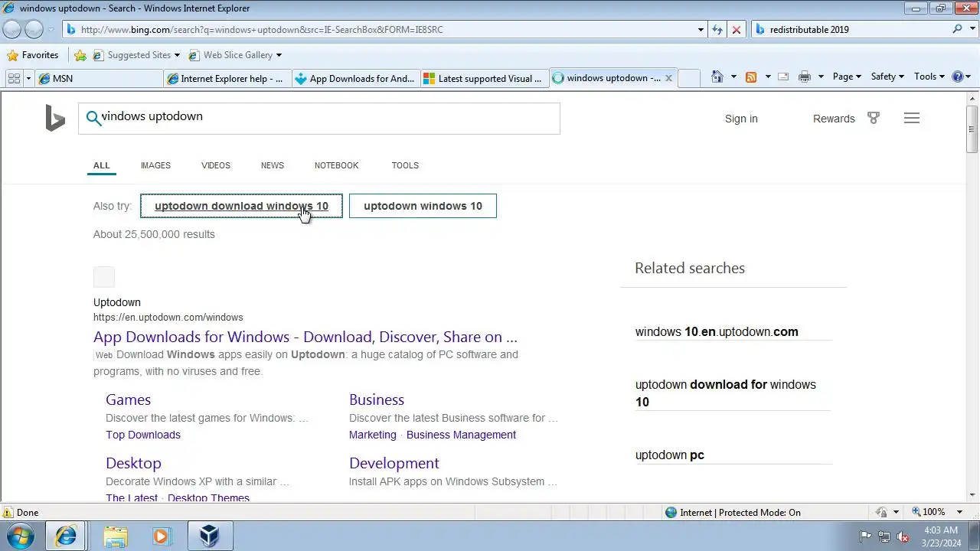980x551 pixels.
Task: Expand the Web Slice Gallery dropdown
Action: click(x=279, y=55)
